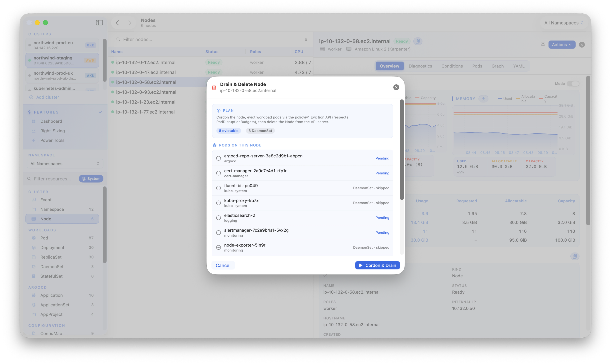Switch to the Conditions tab
This screenshot has width=611, height=364.
tap(452, 66)
